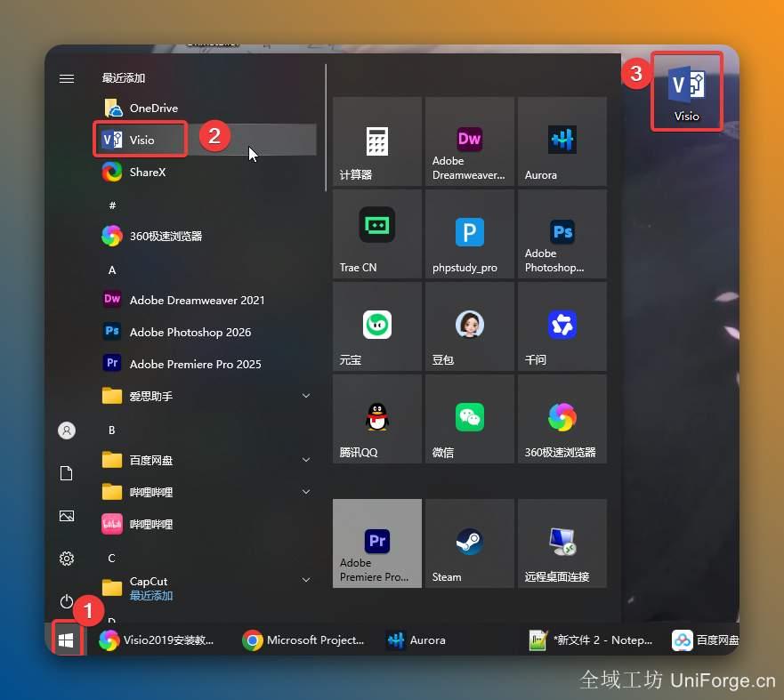Launch Adobe Photoshop 2026 from list
The image size is (784, 700).
[x=205, y=332]
